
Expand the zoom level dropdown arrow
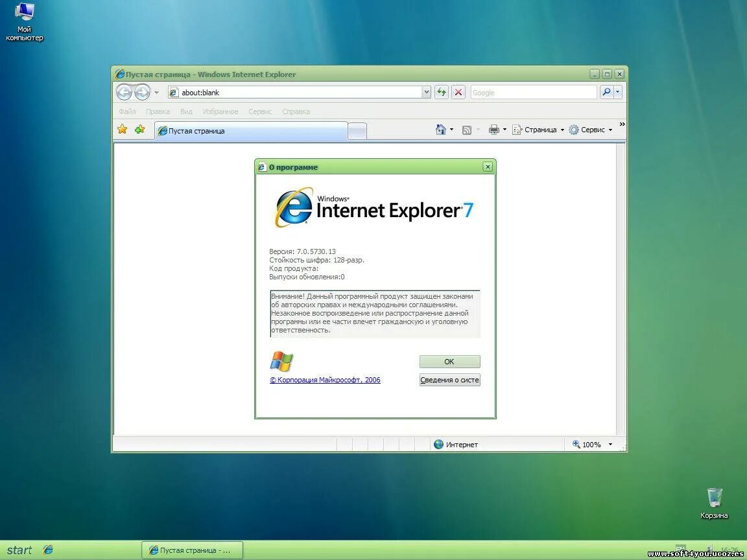[x=610, y=444]
